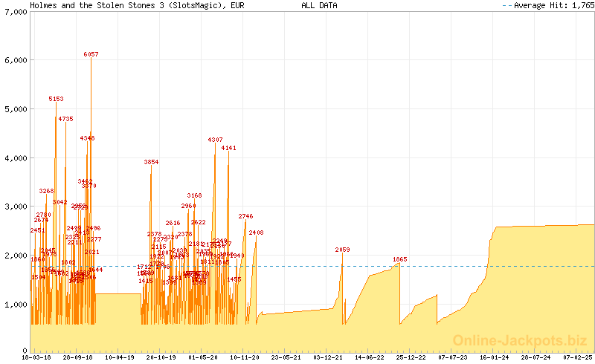Select the 2059 peak label
The image size is (595, 364).
[342, 250]
